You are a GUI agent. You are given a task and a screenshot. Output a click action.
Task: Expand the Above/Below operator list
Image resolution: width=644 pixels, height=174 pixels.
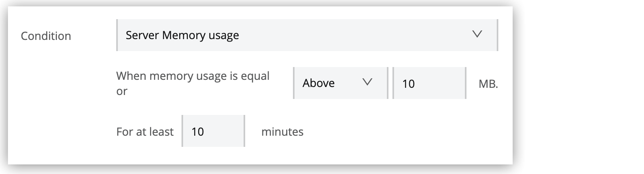click(340, 83)
